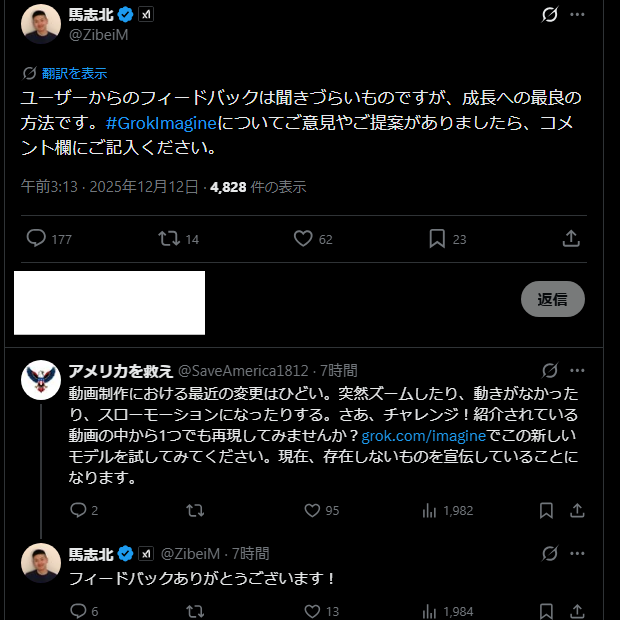Open the more options menu on main post

577,14
